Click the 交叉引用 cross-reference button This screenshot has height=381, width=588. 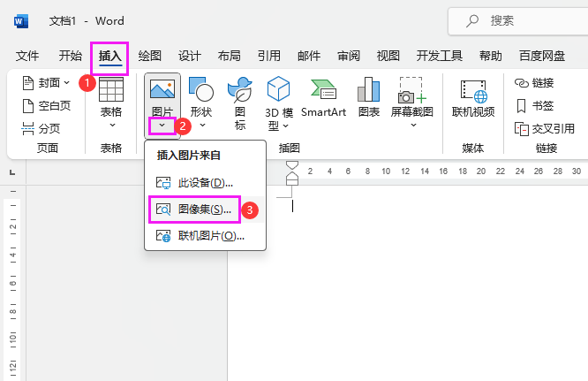coord(545,129)
